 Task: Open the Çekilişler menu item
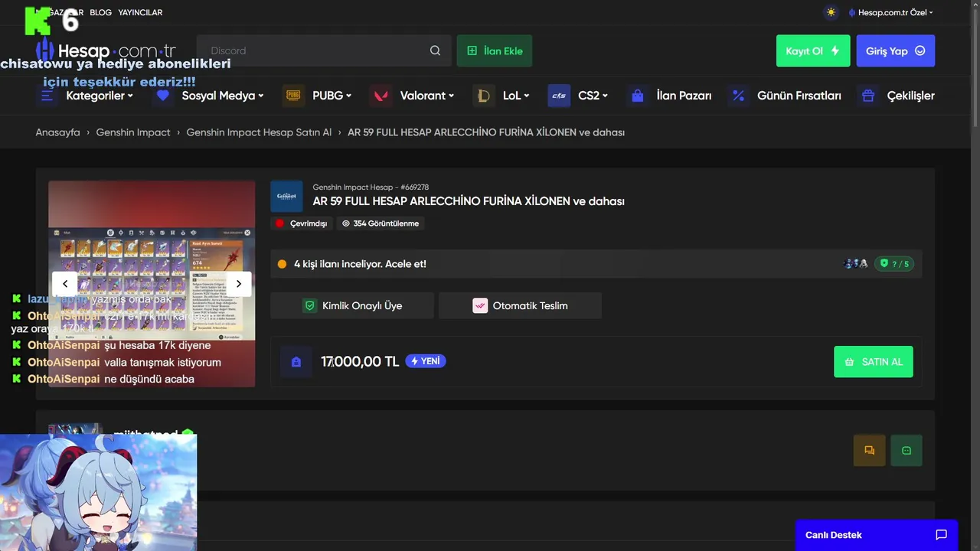(x=910, y=96)
